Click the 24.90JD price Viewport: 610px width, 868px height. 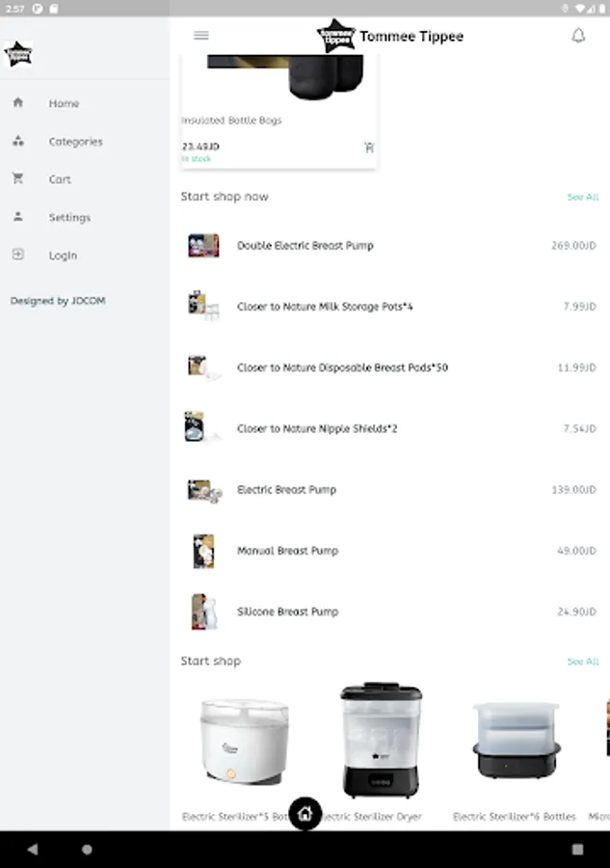pos(577,611)
